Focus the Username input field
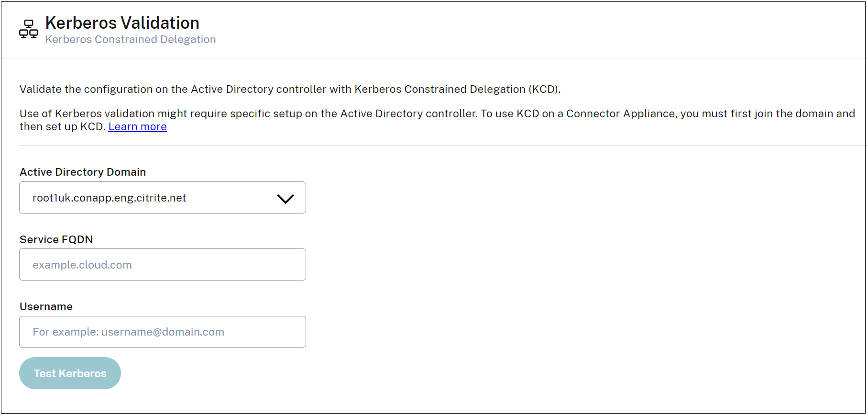 click(162, 331)
